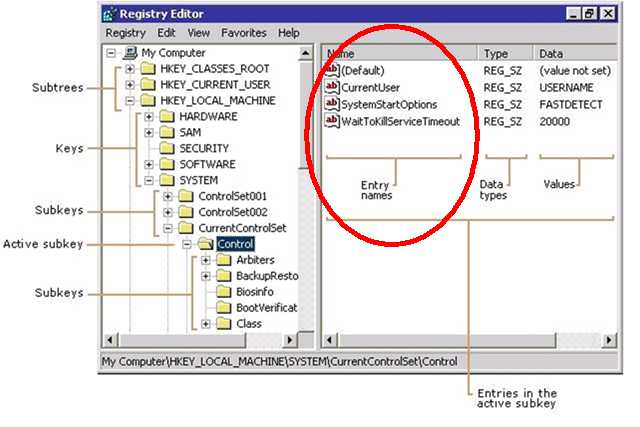Expand the Arbiters subkey
Image resolution: width=640 pixels, height=427 pixels.
click(x=206, y=260)
